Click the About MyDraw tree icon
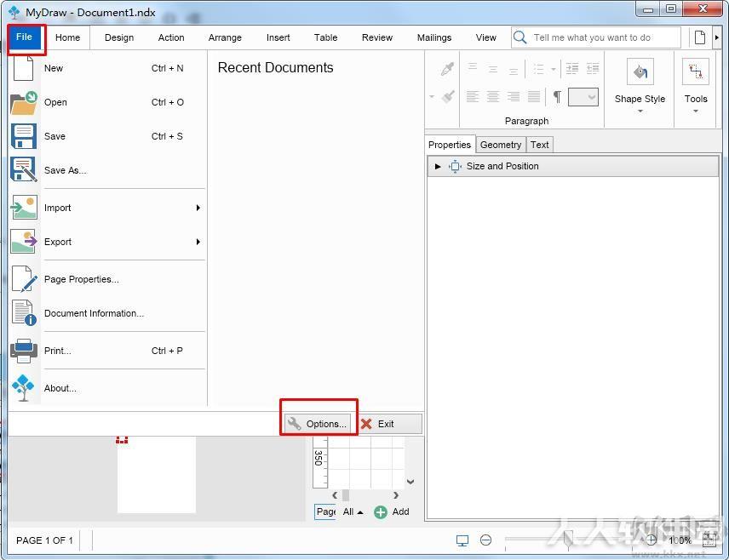Image resolution: width=729 pixels, height=560 pixels. tap(23, 388)
